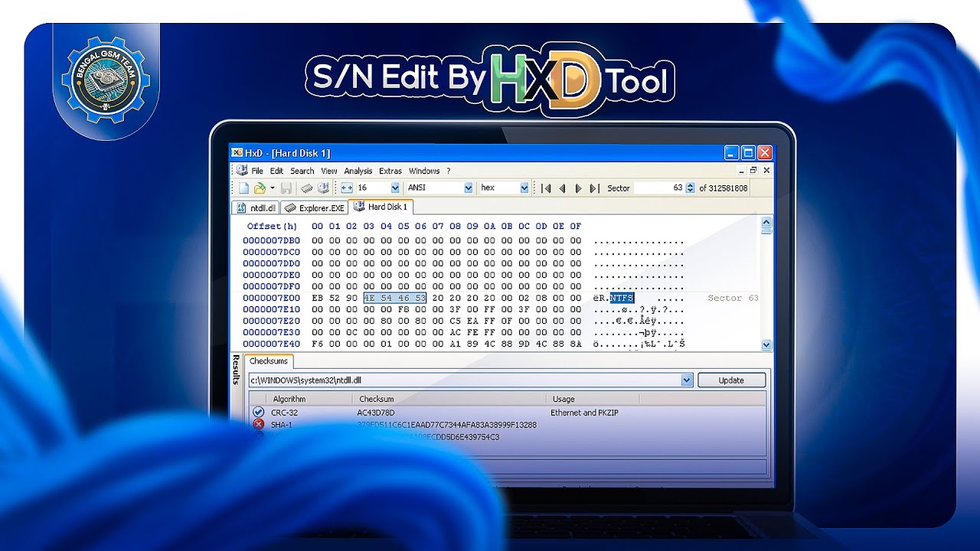Minimize the HxD window
The image size is (980, 551).
(732, 153)
